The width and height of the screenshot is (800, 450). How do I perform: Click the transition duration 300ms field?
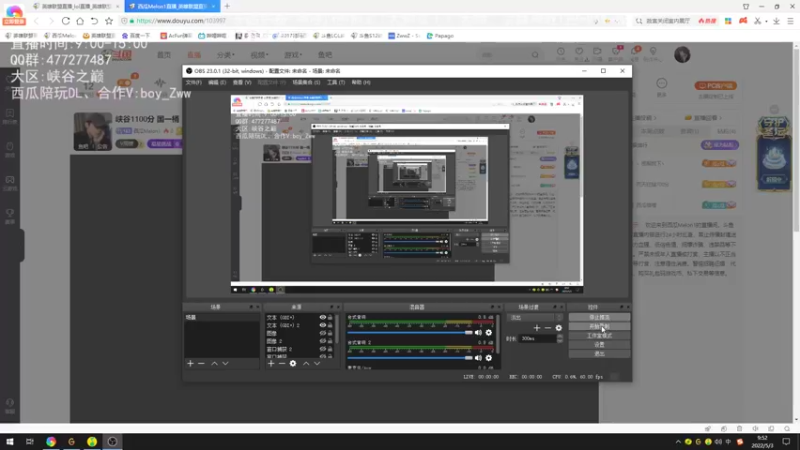pyautogui.click(x=537, y=338)
